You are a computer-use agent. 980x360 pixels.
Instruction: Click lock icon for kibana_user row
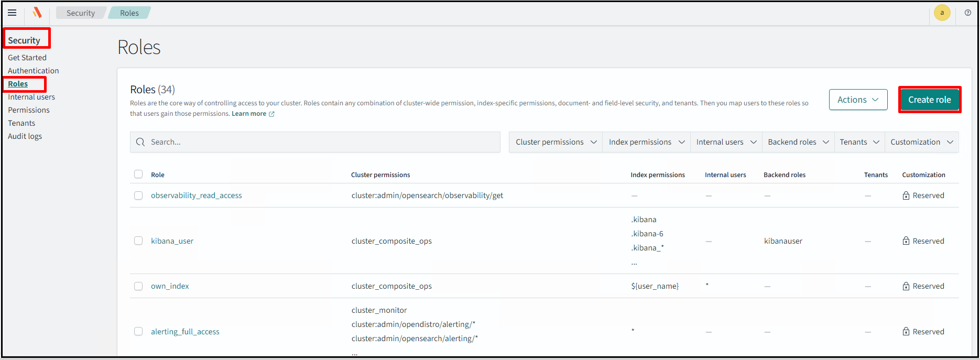click(x=906, y=241)
